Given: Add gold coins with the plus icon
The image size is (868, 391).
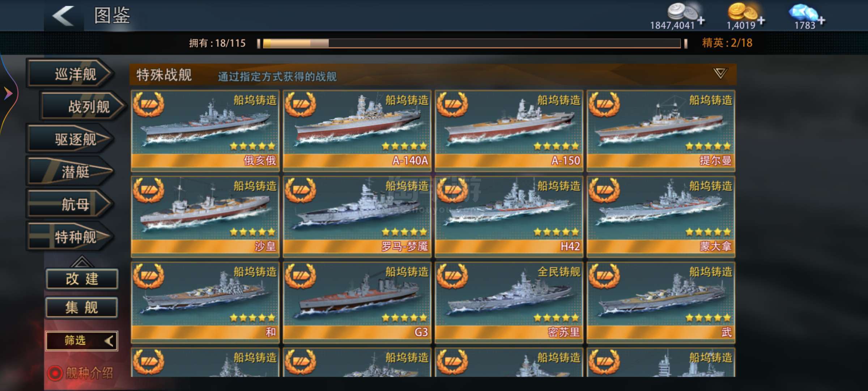Looking at the screenshot, I should coord(761,21).
